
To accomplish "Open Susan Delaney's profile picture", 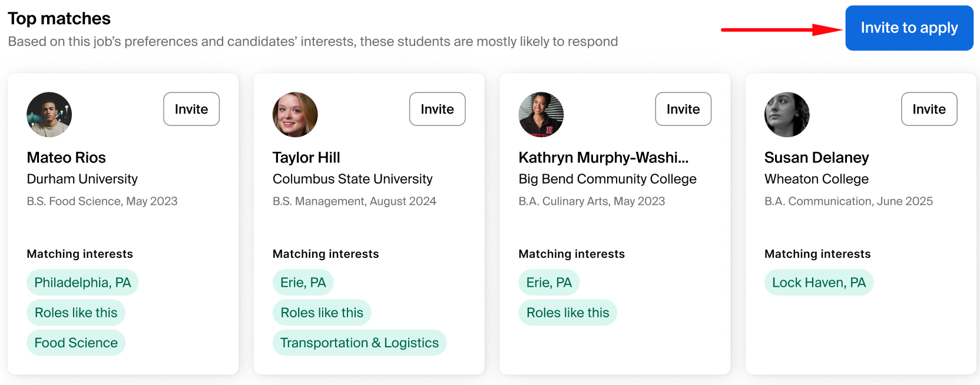I will [x=786, y=115].
